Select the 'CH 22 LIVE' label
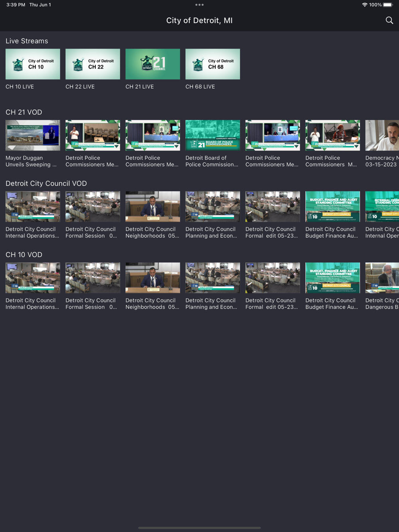 tap(80, 87)
